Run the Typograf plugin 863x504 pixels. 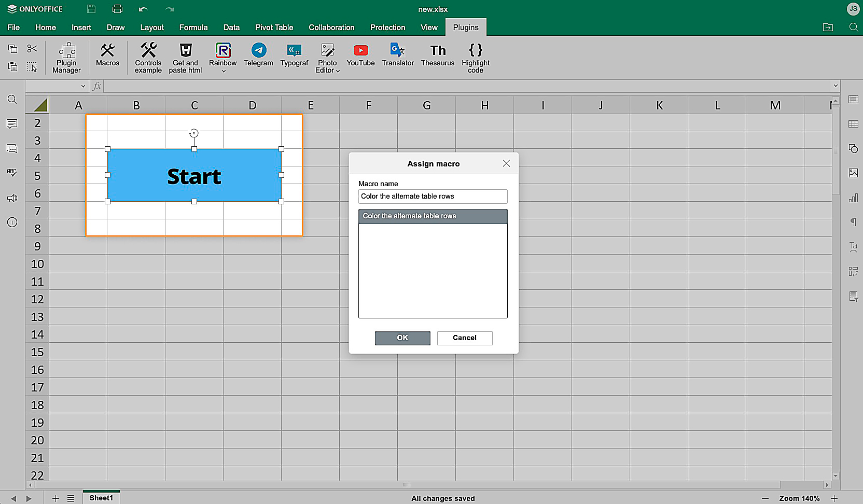point(294,55)
